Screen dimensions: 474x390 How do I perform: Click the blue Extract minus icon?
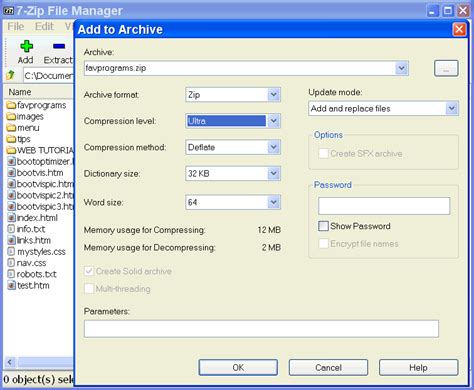pos(59,46)
